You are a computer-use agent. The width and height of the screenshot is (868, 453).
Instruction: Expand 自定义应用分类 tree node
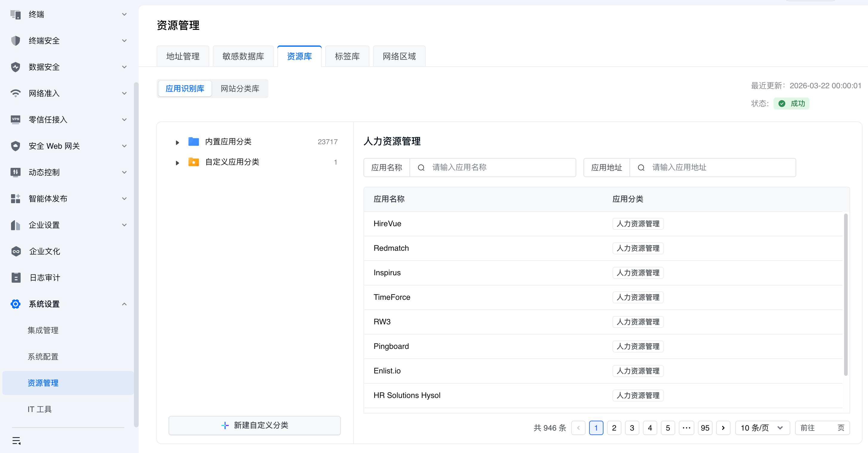pos(177,163)
